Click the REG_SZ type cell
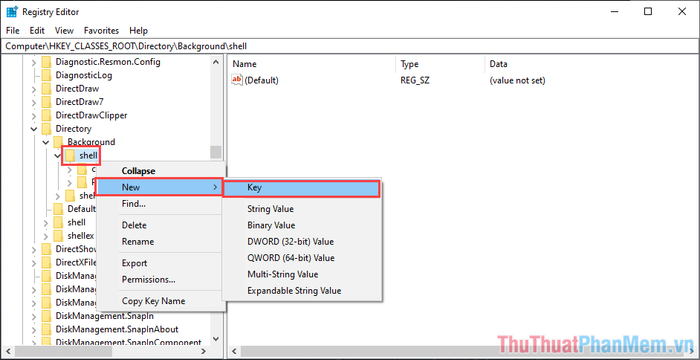The height and width of the screenshot is (360, 700). (x=415, y=80)
